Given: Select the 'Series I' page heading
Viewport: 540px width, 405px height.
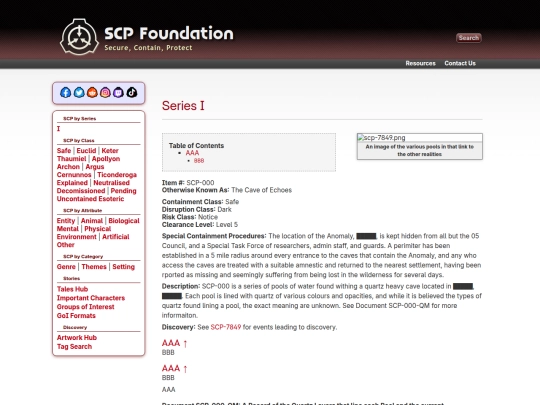Looking at the screenshot, I should point(183,105).
